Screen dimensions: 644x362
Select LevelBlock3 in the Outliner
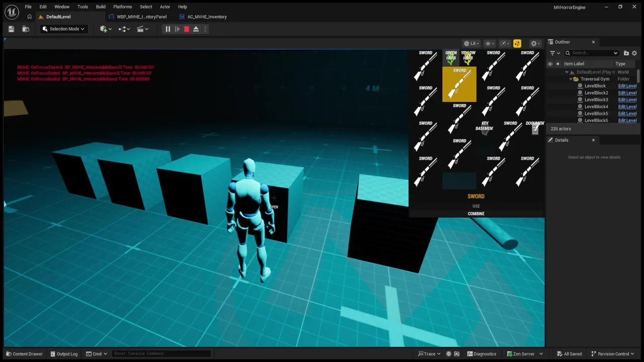[x=596, y=100]
